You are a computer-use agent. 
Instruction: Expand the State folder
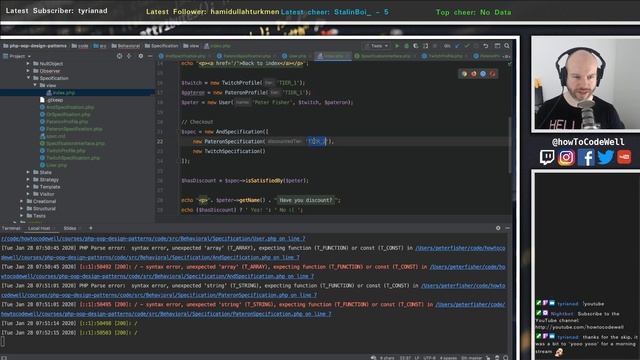[28, 172]
